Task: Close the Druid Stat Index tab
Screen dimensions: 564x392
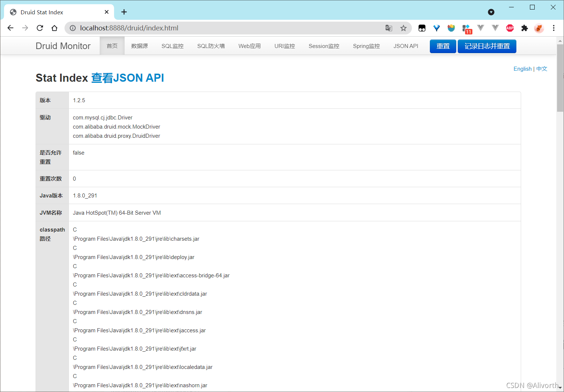Action: tap(107, 12)
